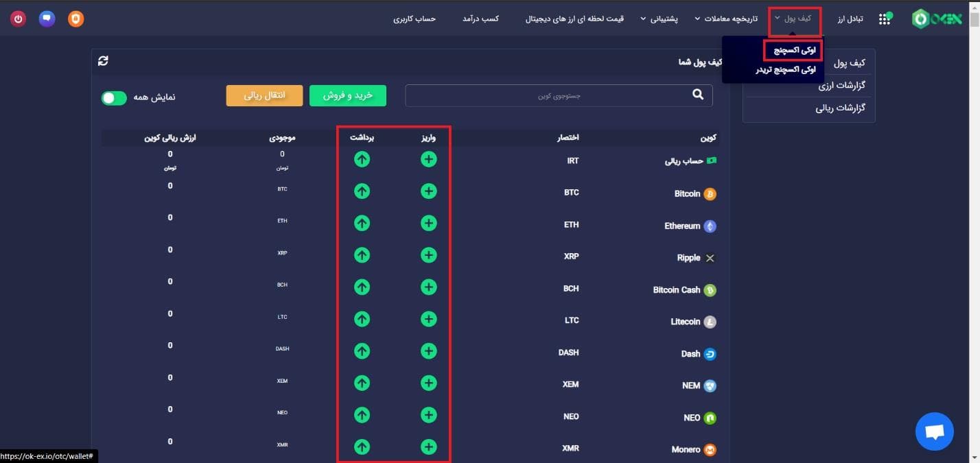Click the موجودی column header

[282, 138]
